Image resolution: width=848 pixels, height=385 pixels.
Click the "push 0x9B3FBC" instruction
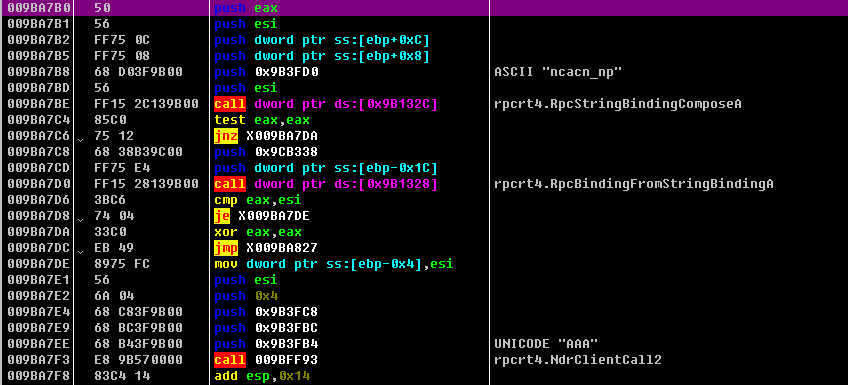tap(267, 328)
